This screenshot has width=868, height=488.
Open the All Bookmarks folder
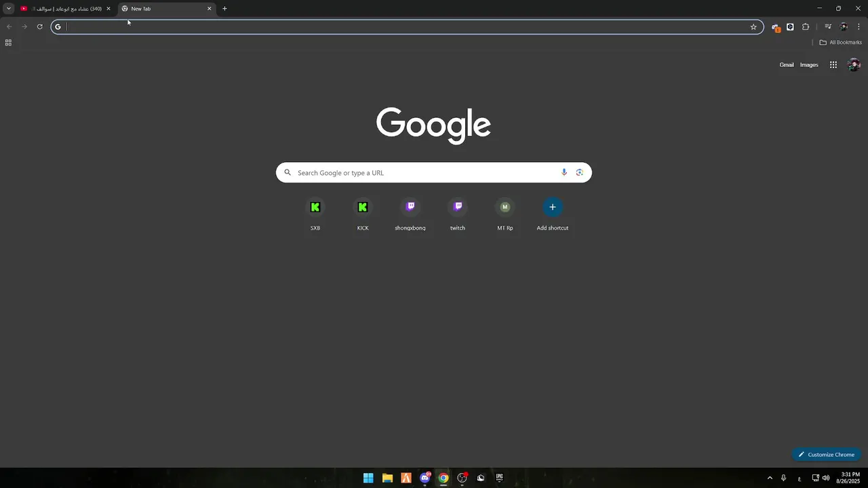[x=840, y=43]
